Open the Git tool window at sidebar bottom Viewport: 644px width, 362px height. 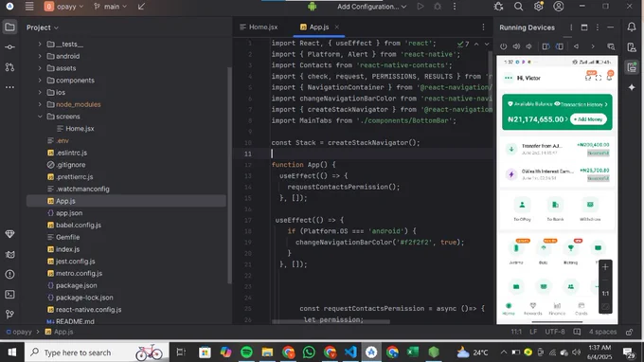pyautogui.click(x=9, y=315)
